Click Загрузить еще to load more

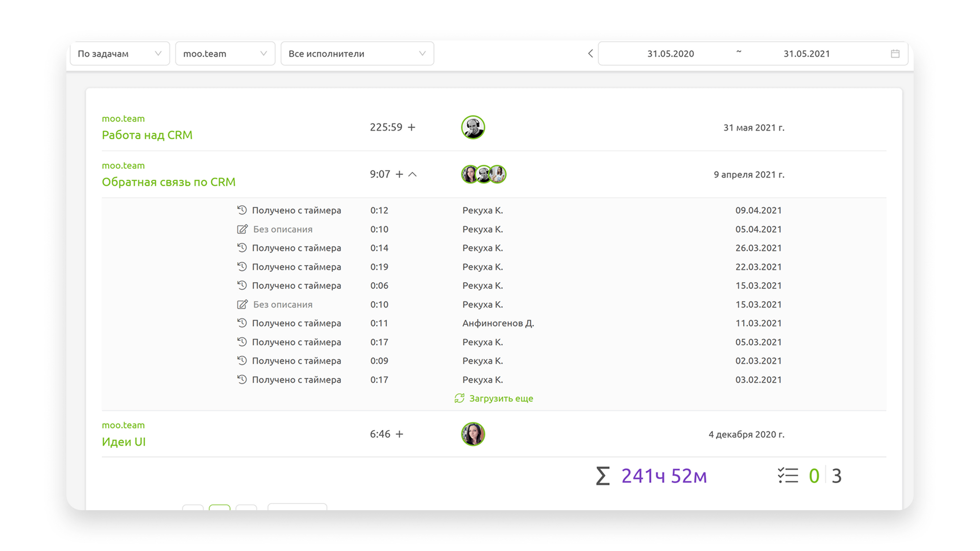501,398
